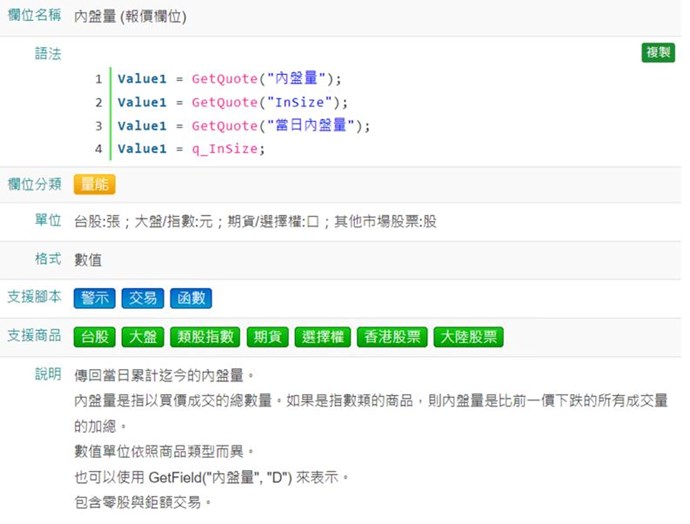Click the 大盤 product tag
The height and width of the screenshot is (524, 690).
point(142,337)
